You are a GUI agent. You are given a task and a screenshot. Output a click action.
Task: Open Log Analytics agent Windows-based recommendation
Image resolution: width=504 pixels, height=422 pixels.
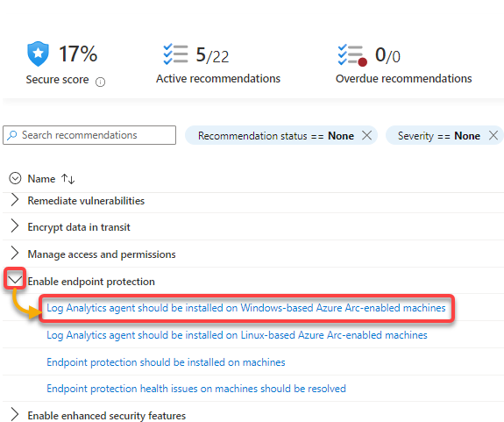click(x=246, y=308)
